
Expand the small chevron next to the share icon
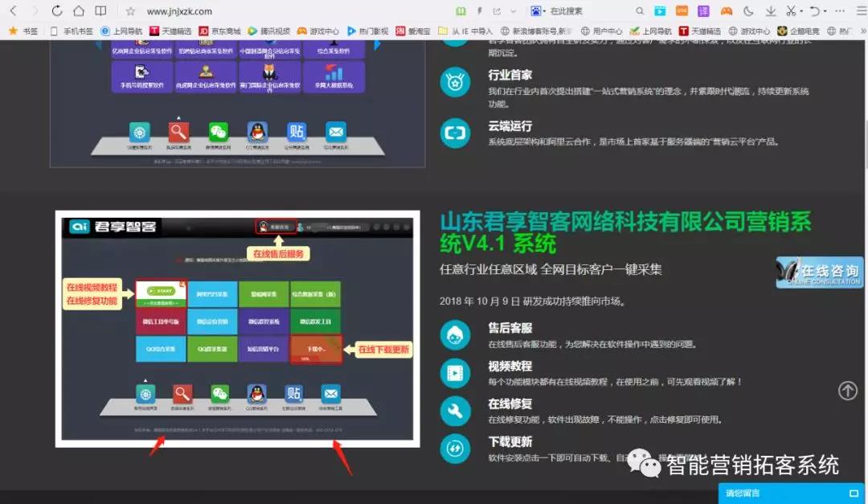tap(513, 11)
